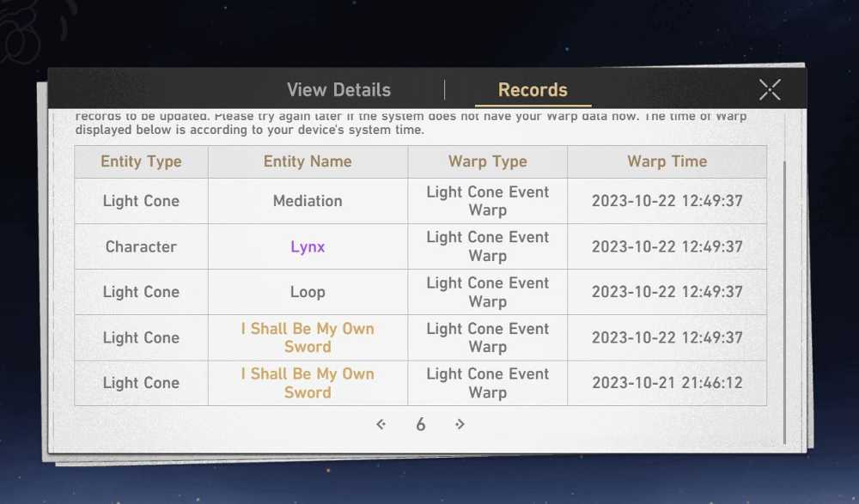Click the Character entity type cell

pos(142,246)
